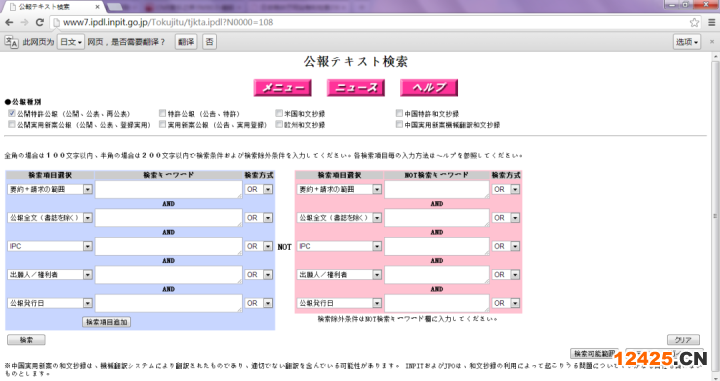Click the blue keyword field for 要約+請求の範囲
Screen dimensions: 720x381
[x=169, y=189]
